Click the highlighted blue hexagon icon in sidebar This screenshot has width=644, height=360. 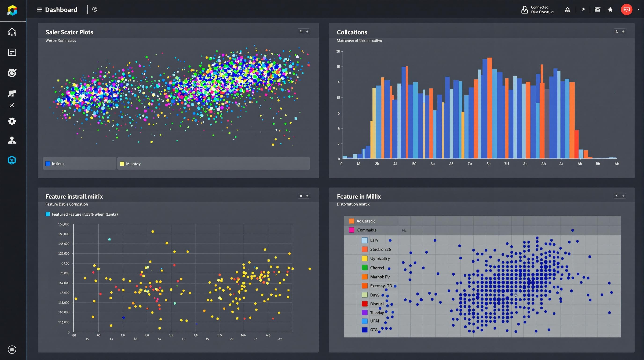pyautogui.click(x=12, y=160)
